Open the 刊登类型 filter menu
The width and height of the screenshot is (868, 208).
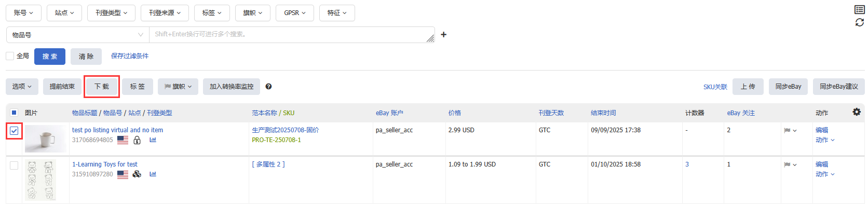(x=111, y=13)
